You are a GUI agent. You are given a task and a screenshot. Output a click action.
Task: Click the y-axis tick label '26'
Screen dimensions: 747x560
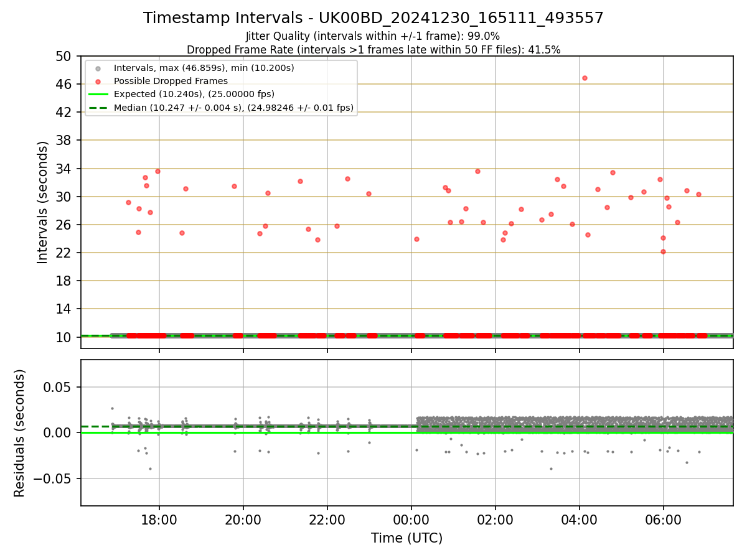[x=64, y=225]
